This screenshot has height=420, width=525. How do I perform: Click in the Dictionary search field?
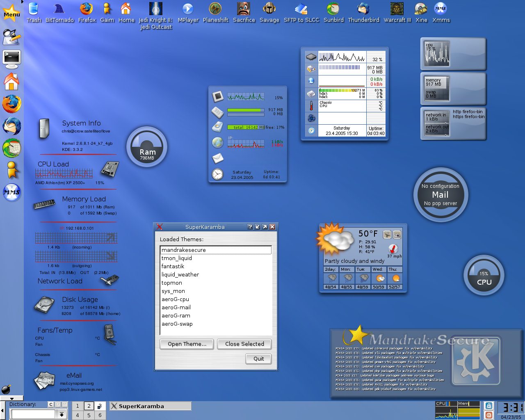pyautogui.click(x=33, y=415)
